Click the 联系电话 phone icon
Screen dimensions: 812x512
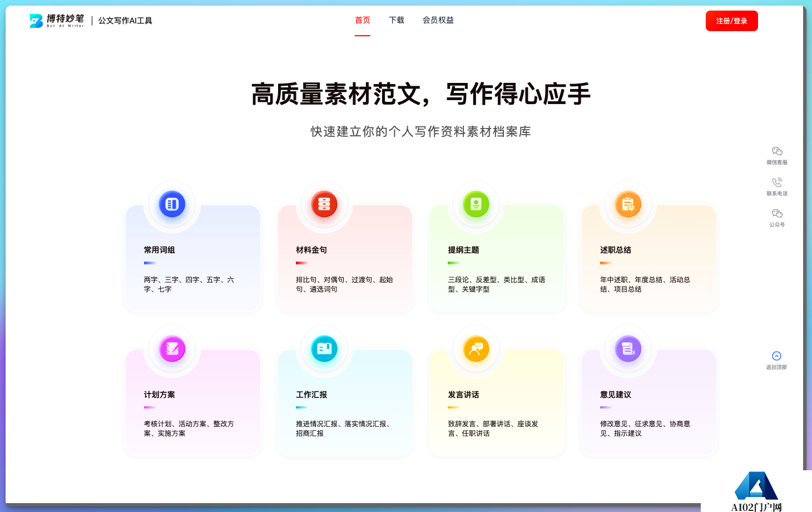tap(777, 183)
